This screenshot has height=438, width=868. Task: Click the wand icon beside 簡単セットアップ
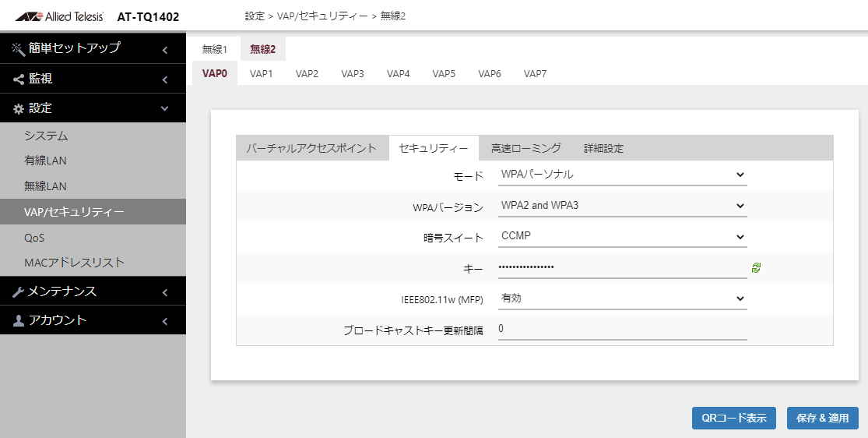coord(19,49)
